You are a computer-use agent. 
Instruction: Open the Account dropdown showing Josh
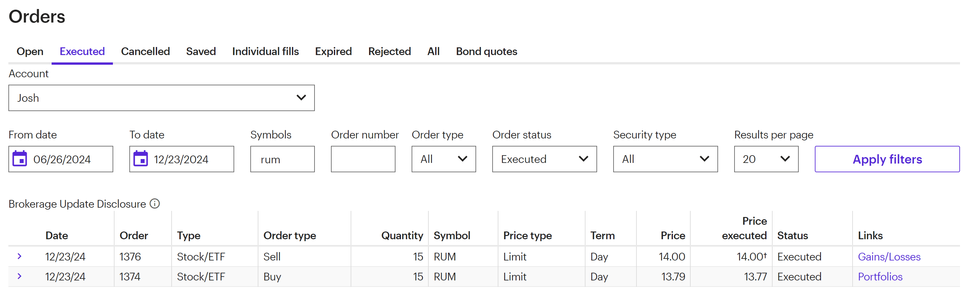click(161, 98)
